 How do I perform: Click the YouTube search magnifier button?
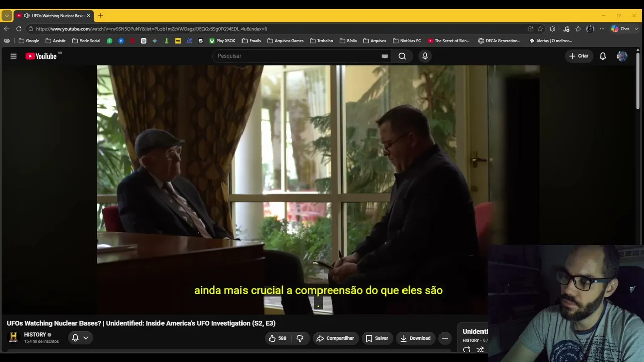pos(403,56)
